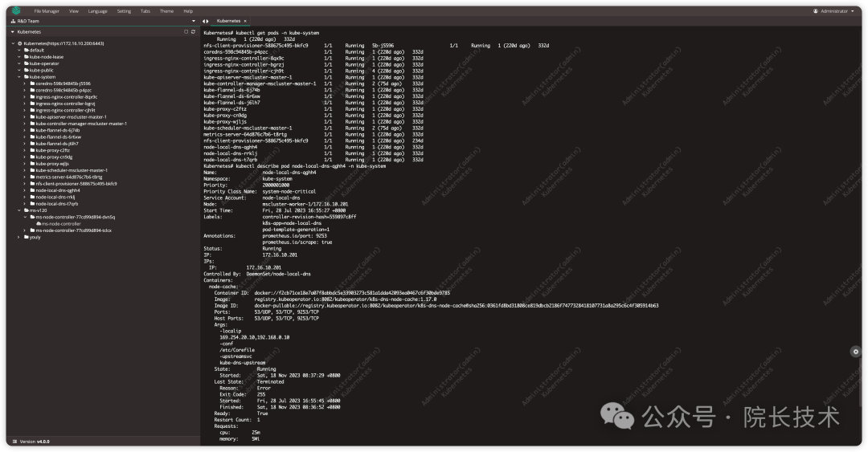Viewport: 868px width, 452px height.
Task: Click the R&D Team organization icon
Action: pyautogui.click(x=14, y=21)
